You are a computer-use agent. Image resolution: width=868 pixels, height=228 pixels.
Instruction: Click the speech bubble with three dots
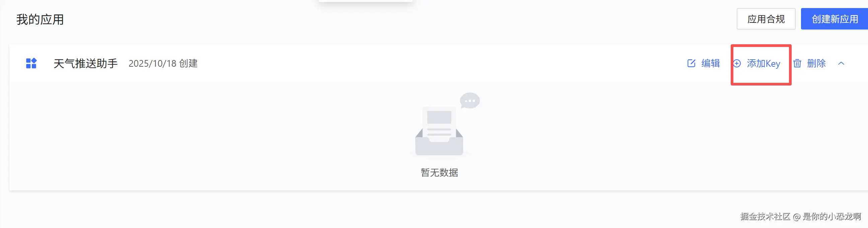pos(470,101)
